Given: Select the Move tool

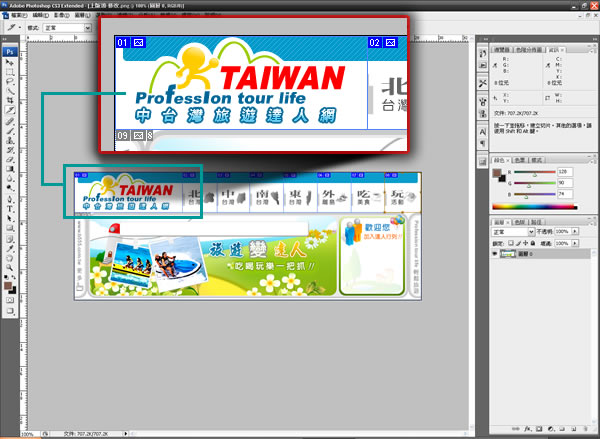Looking at the screenshot, I should click(10, 62).
